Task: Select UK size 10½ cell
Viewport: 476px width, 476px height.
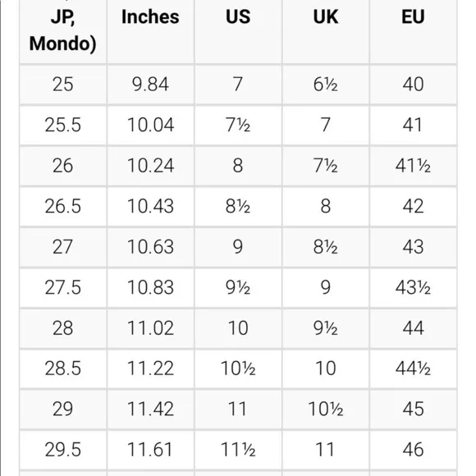Action: point(326,410)
